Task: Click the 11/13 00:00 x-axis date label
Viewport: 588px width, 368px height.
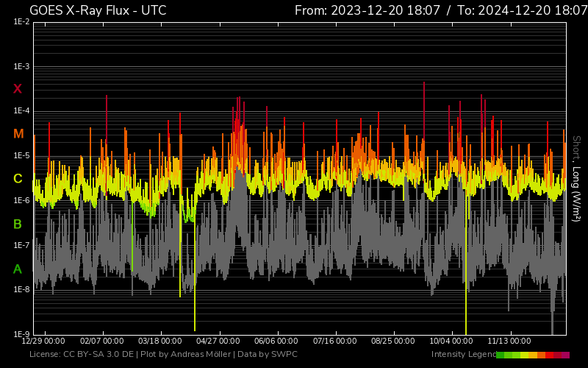Action: (509, 342)
